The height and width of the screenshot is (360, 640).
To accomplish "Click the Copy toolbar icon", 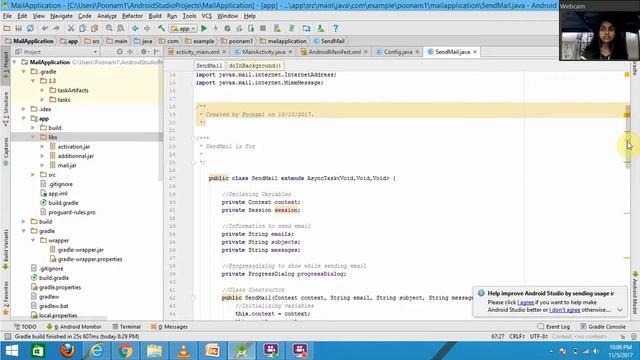I will click(82, 28).
